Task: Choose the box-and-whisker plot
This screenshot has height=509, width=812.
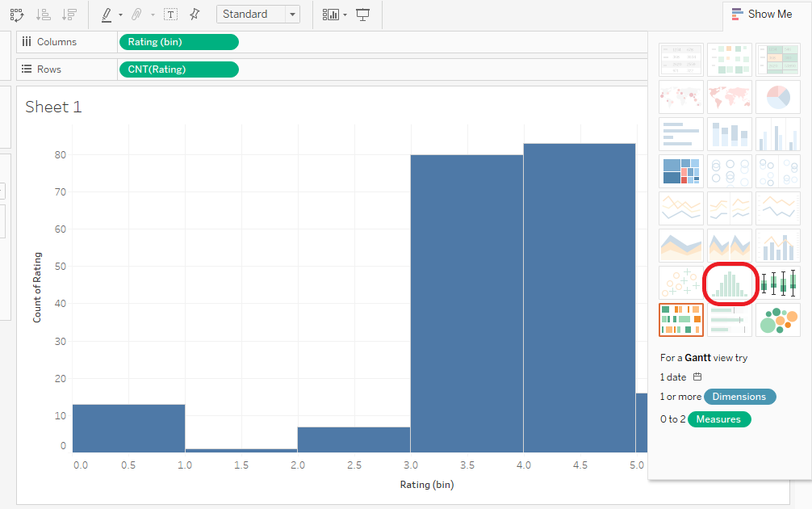Action: coord(777,284)
